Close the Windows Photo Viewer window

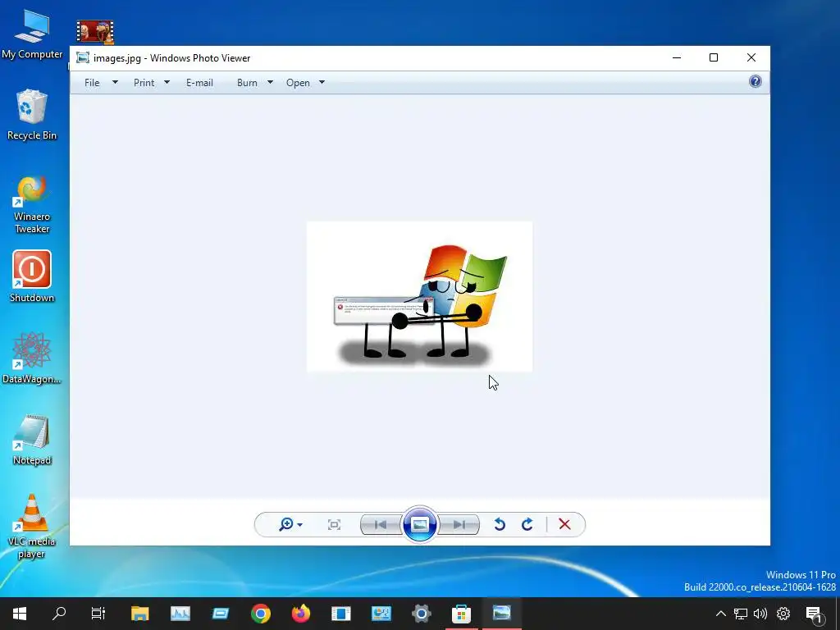click(x=751, y=58)
